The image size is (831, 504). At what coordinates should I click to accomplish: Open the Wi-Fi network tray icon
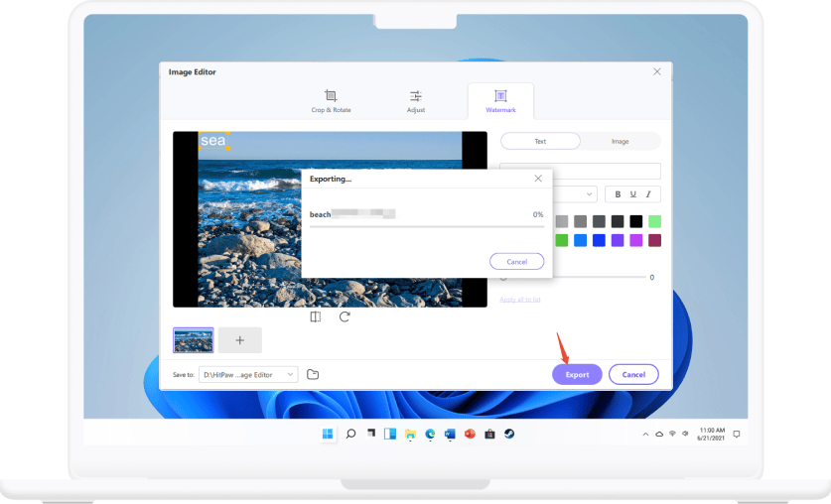click(x=672, y=434)
